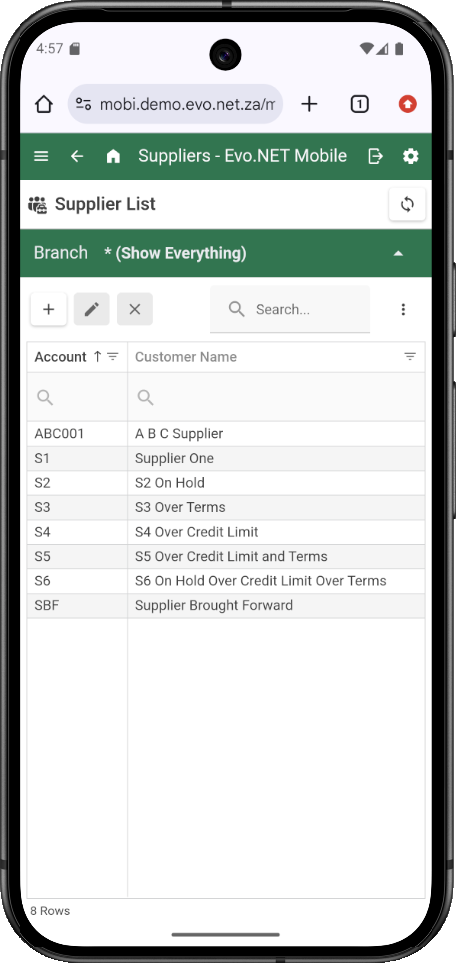Click the X delete supplier button

coord(135,309)
